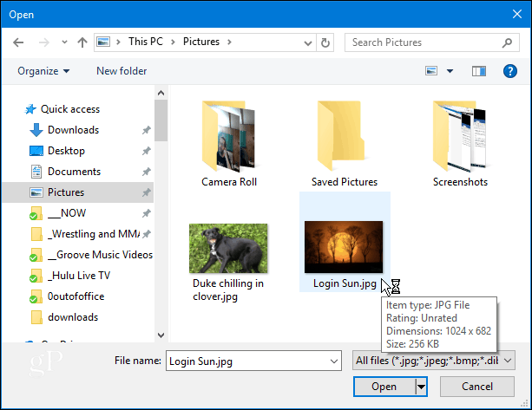
Task: Click the pin icon beside Documents
Action: coord(146,172)
